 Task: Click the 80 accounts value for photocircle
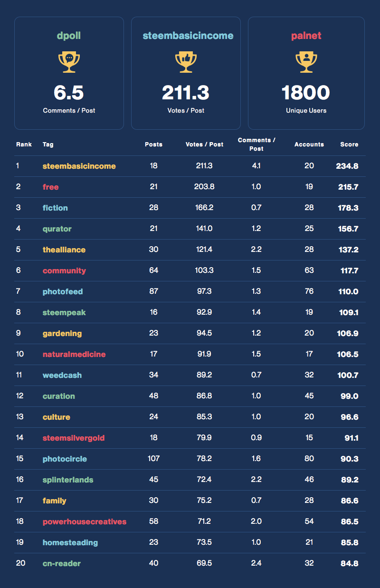pos(309,459)
